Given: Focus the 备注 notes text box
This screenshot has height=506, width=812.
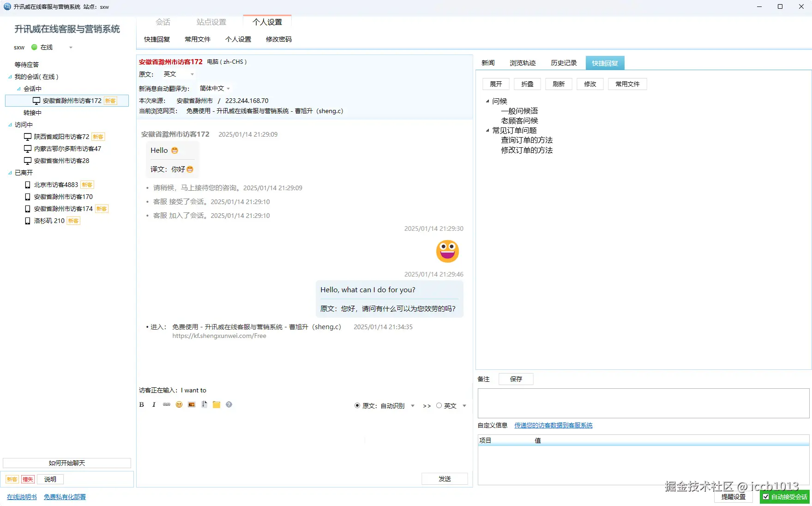Looking at the screenshot, I should [644, 404].
